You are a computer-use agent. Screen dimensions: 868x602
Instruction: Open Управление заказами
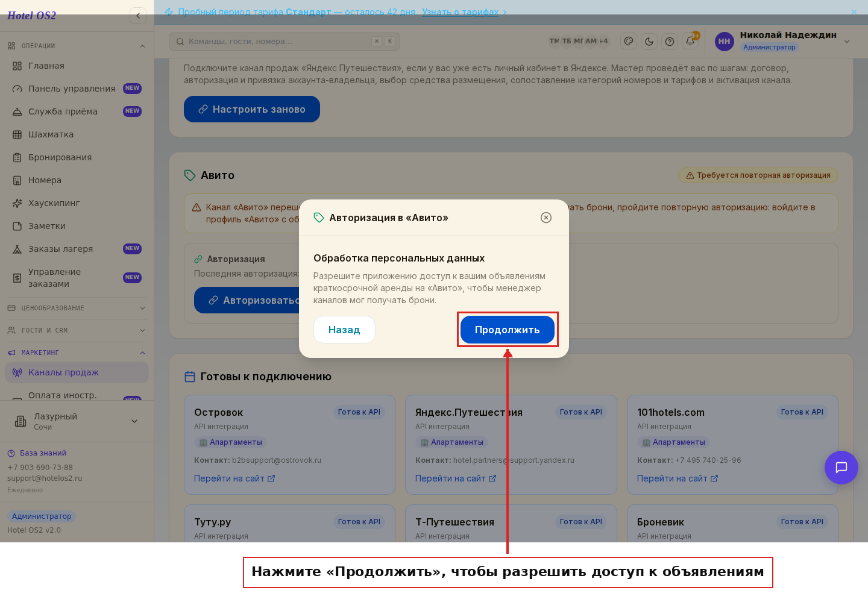coord(77,278)
